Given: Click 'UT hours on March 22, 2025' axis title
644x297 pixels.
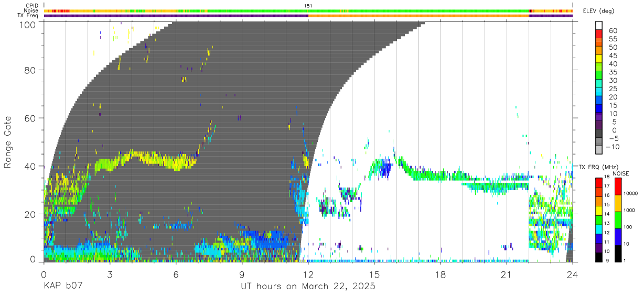Looking at the screenshot, I should click(308, 287).
